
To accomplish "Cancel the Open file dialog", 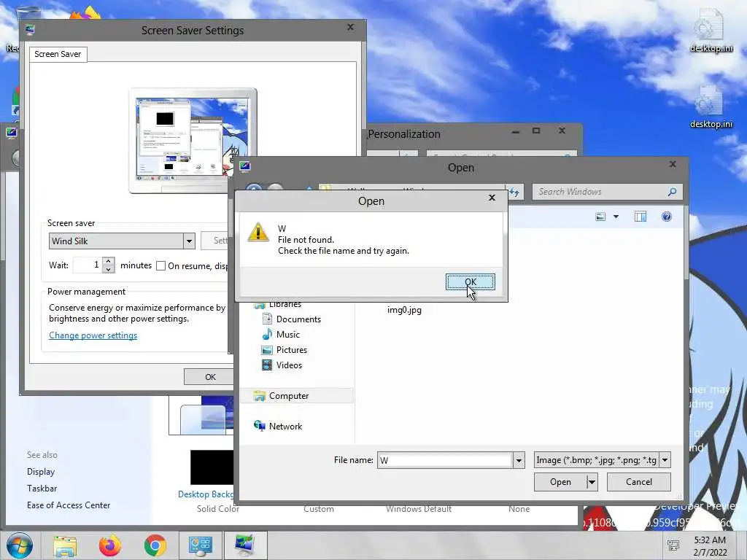I will [x=638, y=482].
